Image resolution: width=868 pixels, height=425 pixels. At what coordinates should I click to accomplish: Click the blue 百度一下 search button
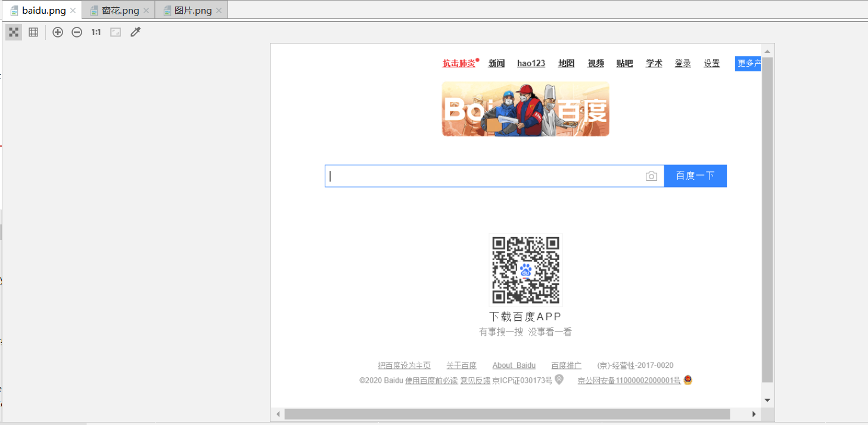695,176
